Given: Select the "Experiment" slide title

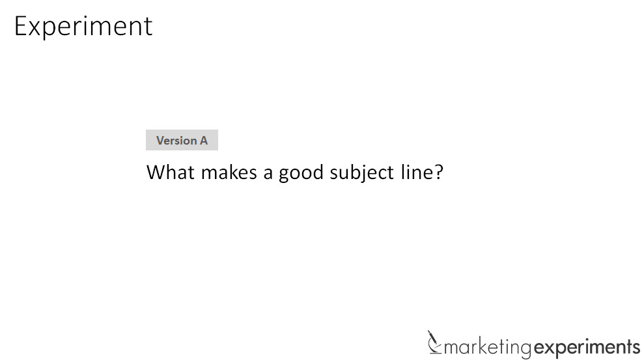Looking at the screenshot, I should pyautogui.click(x=83, y=26).
